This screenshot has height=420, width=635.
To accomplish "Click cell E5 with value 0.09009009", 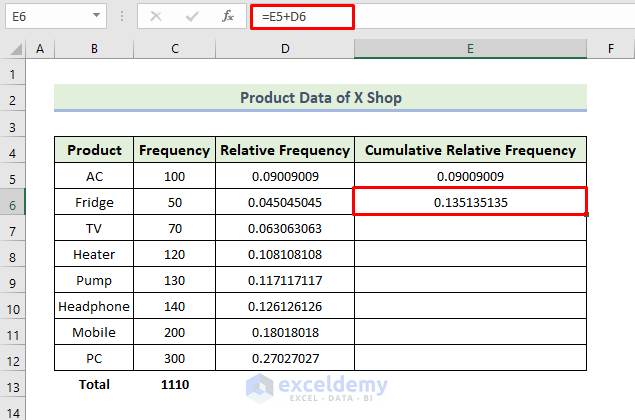I will (x=470, y=176).
